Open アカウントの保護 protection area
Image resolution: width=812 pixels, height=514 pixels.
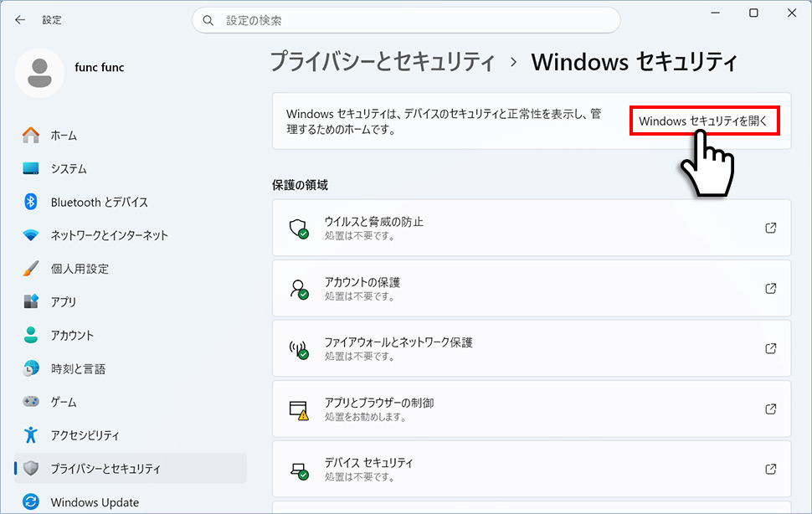tap(532, 288)
